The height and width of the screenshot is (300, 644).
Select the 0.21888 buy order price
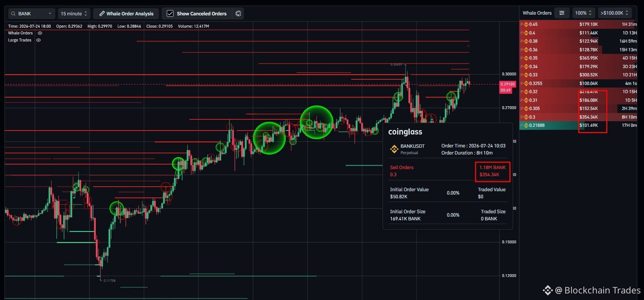coord(537,125)
